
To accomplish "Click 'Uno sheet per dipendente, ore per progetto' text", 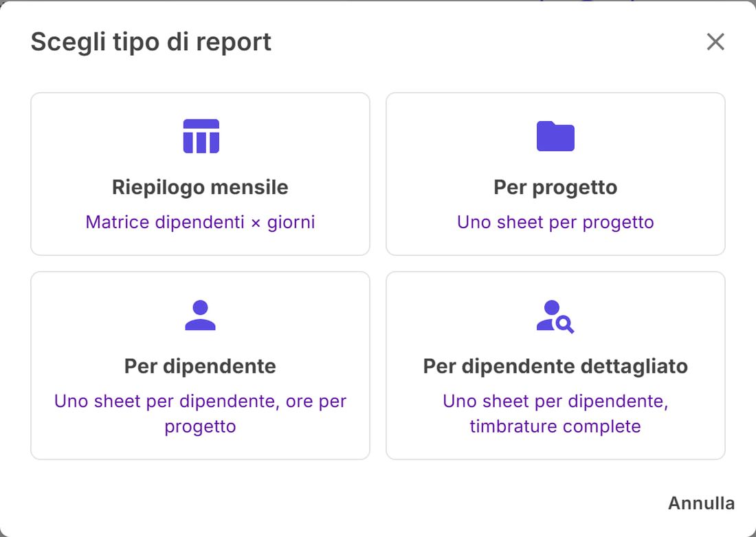I will (x=200, y=414).
